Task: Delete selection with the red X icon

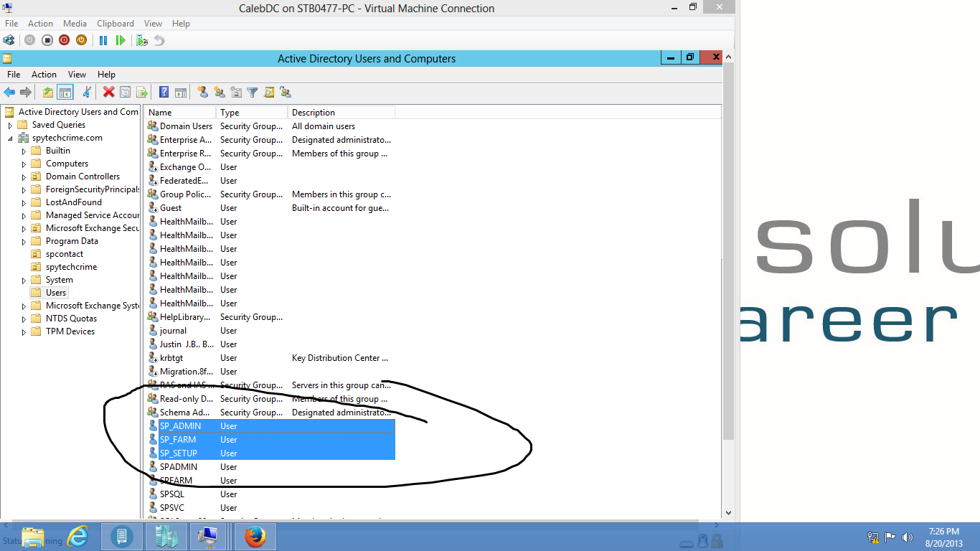Action: 108,92
